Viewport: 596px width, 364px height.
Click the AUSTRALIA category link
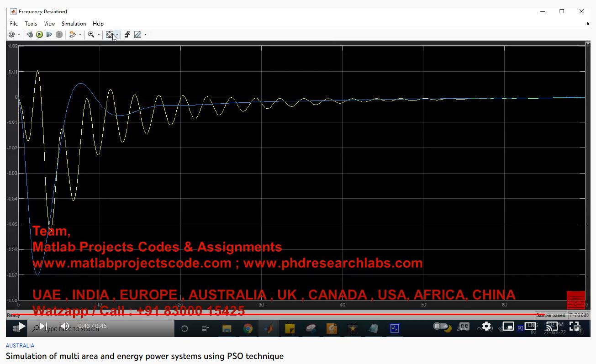tap(20, 346)
